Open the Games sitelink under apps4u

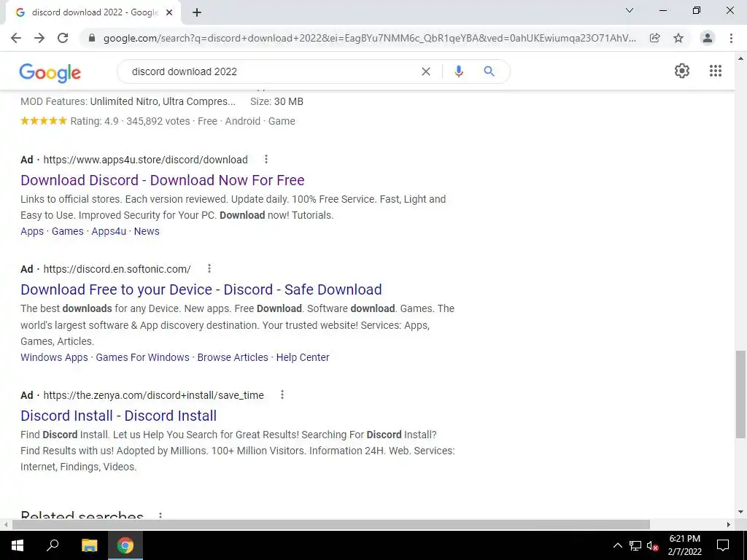68,231
